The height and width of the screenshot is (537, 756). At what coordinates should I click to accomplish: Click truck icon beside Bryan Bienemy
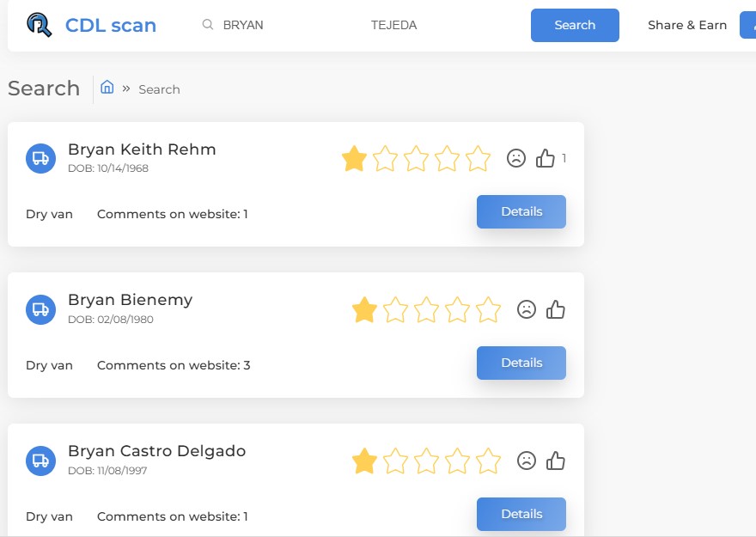click(x=40, y=309)
